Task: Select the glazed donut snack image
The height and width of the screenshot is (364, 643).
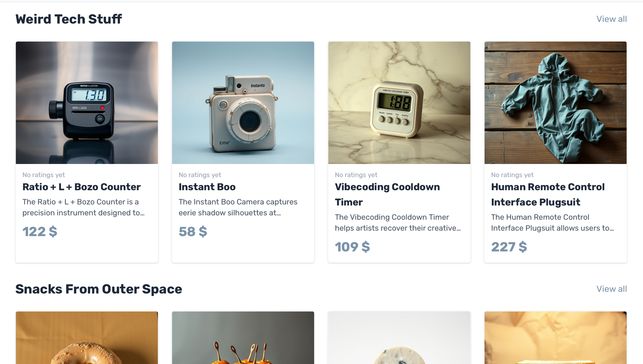Action: 87,338
